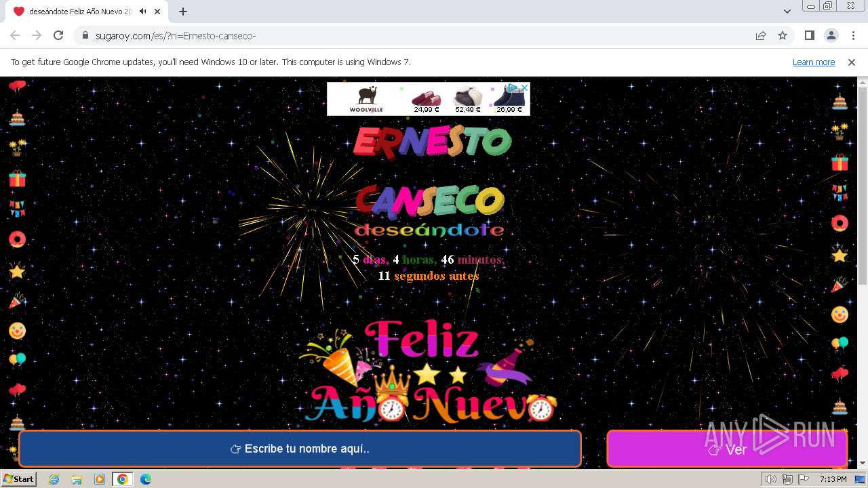Switch to the 'deseándote Feliz Año Nuevo' tab
Image resolution: width=868 pixels, height=488 pixels.
click(87, 12)
